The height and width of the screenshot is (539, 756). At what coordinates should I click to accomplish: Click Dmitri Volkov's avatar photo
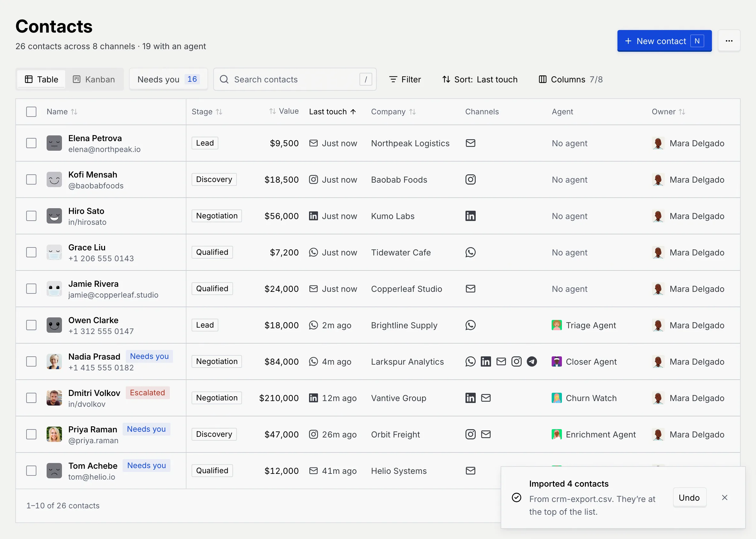[x=54, y=398]
